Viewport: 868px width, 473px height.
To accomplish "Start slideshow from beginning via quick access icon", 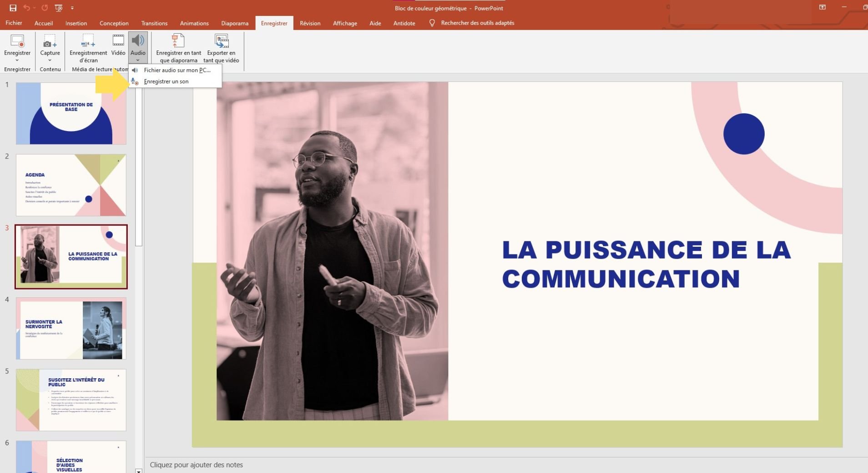I will click(x=59, y=8).
